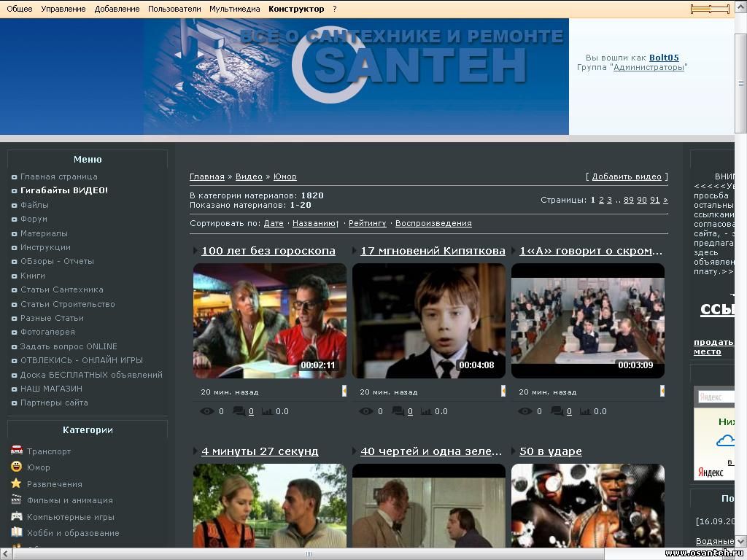Open the Инструкции menu link

pyautogui.click(x=45, y=247)
